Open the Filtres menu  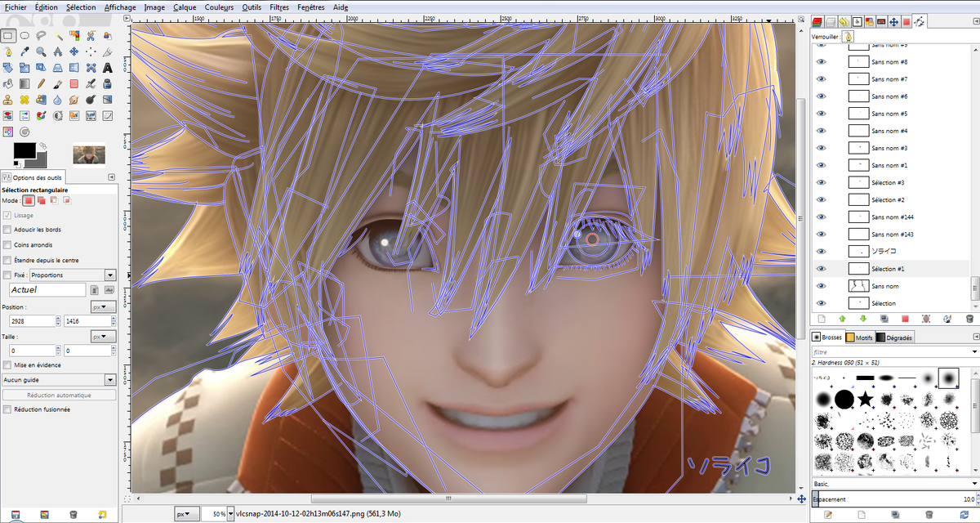click(x=279, y=7)
